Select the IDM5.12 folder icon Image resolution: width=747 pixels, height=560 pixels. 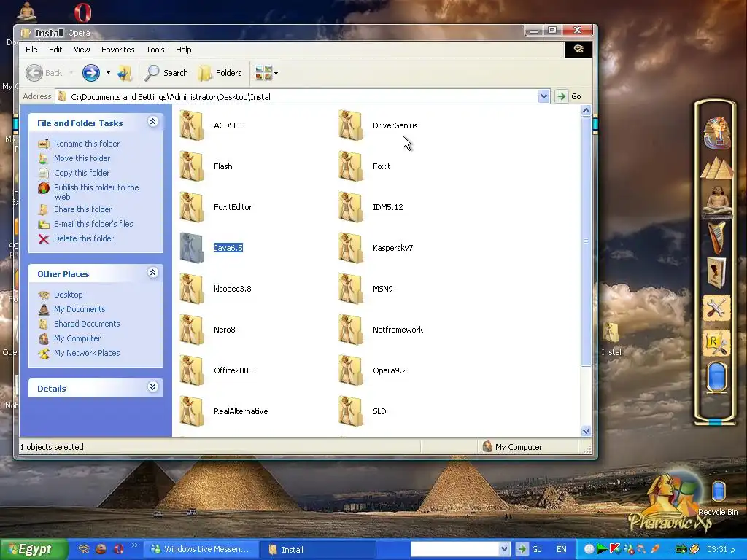coord(351,207)
